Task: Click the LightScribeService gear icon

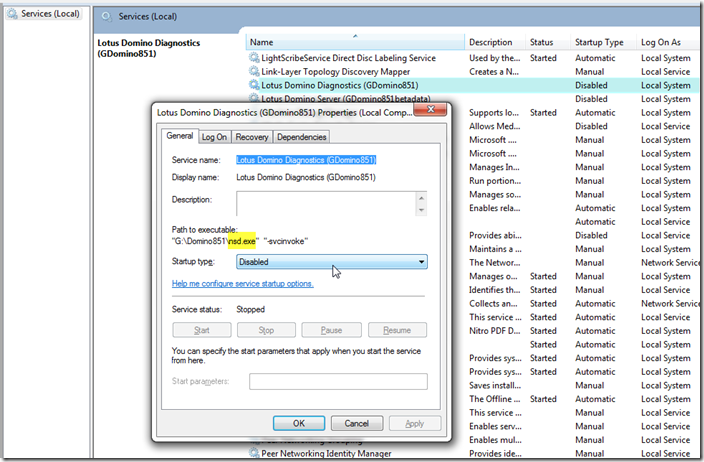Action: [x=254, y=57]
